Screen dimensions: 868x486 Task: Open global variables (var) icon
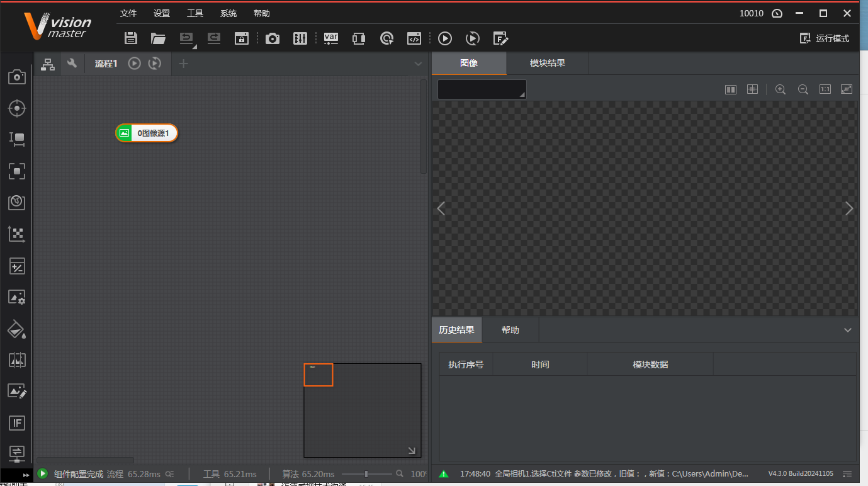331,38
